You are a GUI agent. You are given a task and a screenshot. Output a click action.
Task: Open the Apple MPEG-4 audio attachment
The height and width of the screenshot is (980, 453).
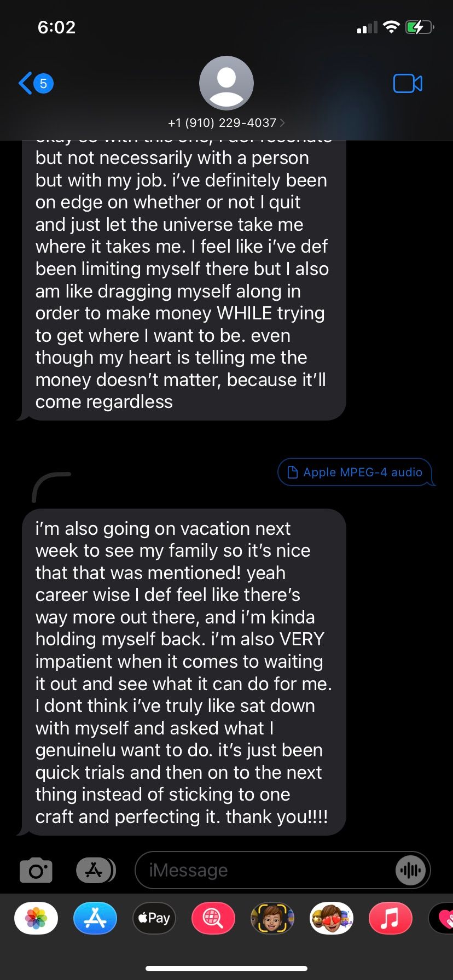356,472
